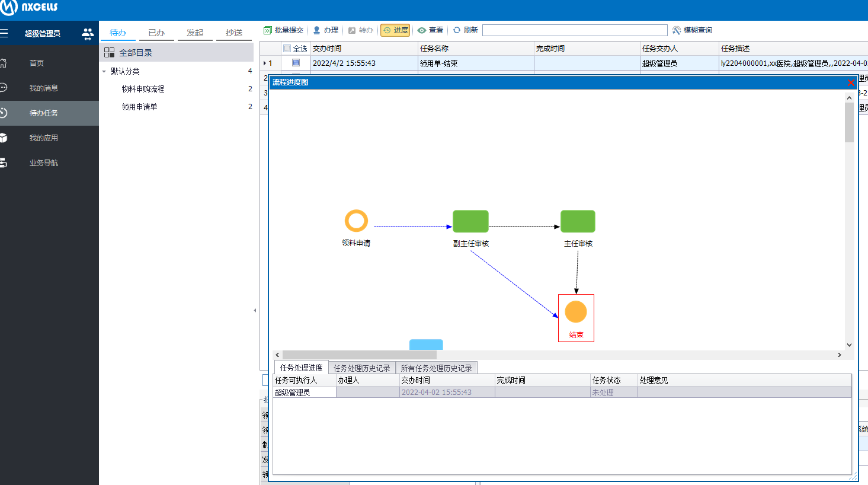Click the 办理 handle task icon
The width and height of the screenshot is (868, 485).
[x=317, y=30]
